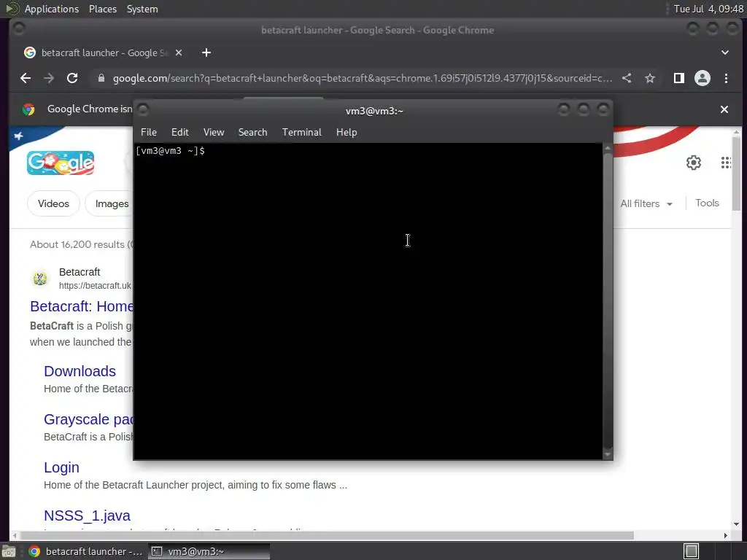
Task: Go back in Chrome
Action: [26, 78]
